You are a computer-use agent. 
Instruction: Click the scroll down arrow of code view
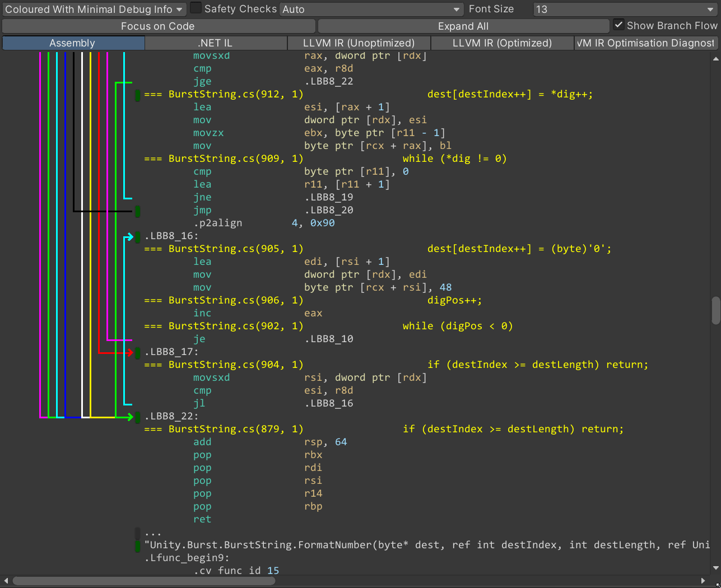click(x=715, y=568)
